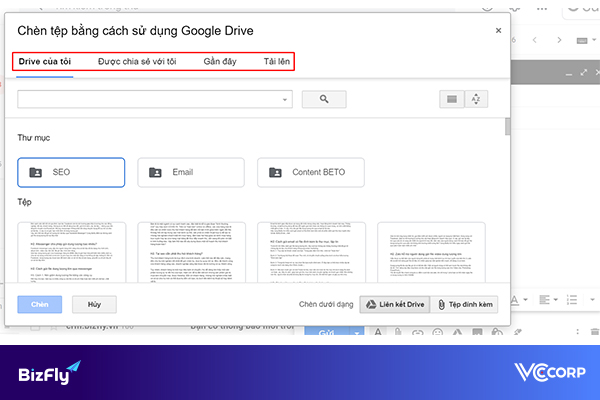The image size is (600, 400).
Task: Click the magnifier search button
Action: [324, 100]
